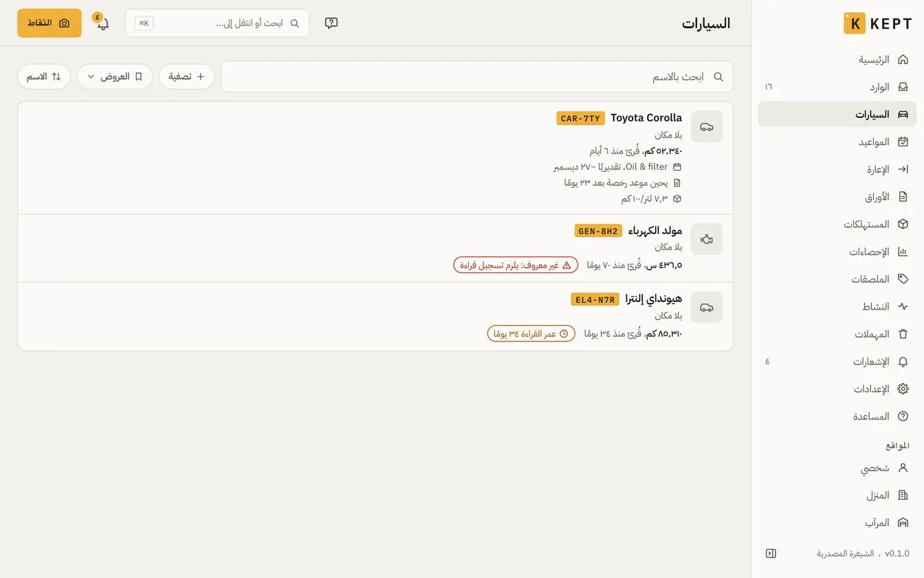Open الملصقات labels page
Viewport: 924px width, 578px height.
837,279
